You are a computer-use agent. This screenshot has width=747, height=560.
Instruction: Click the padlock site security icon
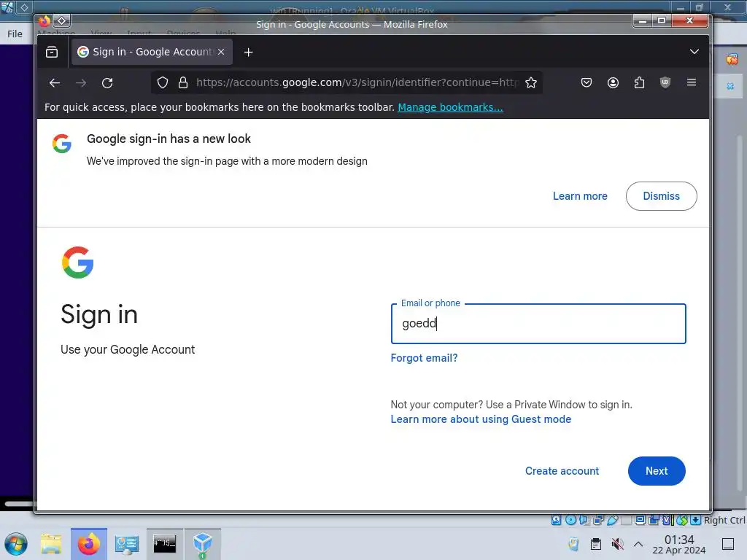[x=183, y=83]
